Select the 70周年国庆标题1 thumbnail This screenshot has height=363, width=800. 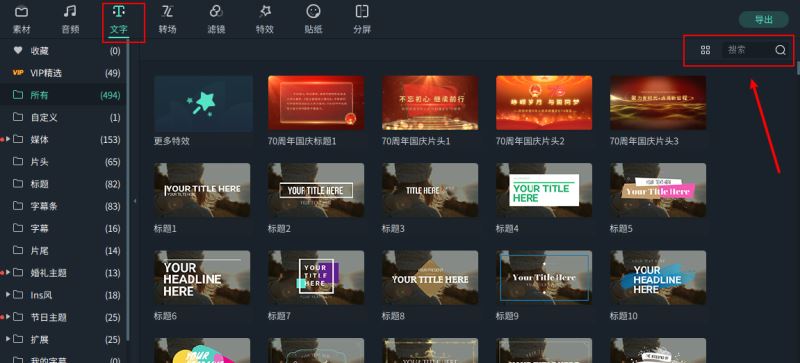[316, 103]
